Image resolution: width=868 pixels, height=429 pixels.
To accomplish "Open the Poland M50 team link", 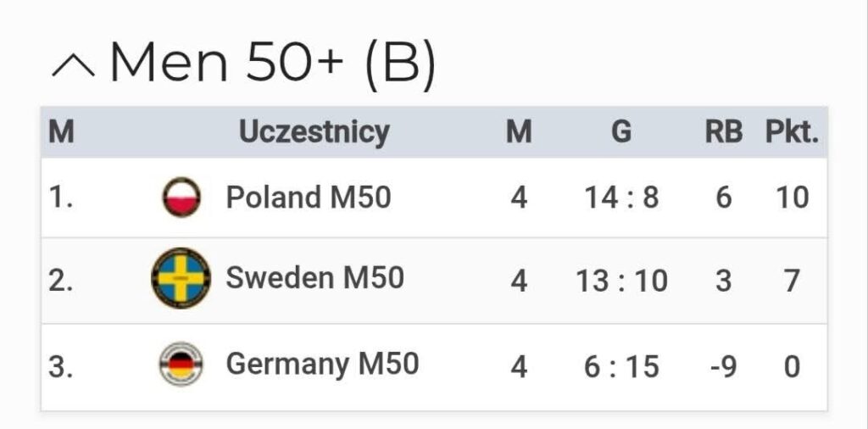I will [308, 198].
